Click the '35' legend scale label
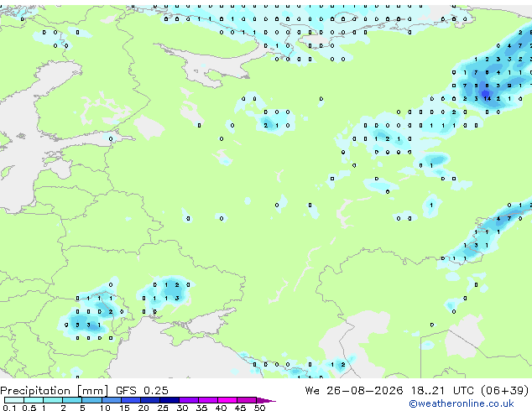 tap(201, 408)
